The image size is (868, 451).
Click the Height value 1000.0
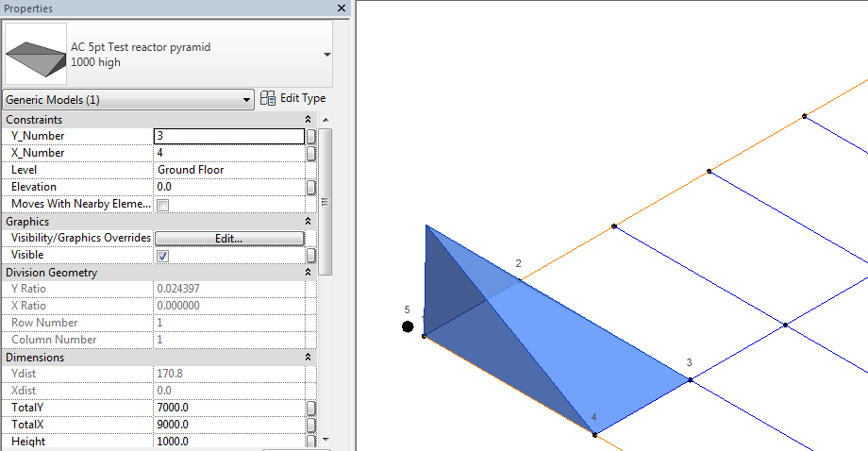(x=173, y=442)
